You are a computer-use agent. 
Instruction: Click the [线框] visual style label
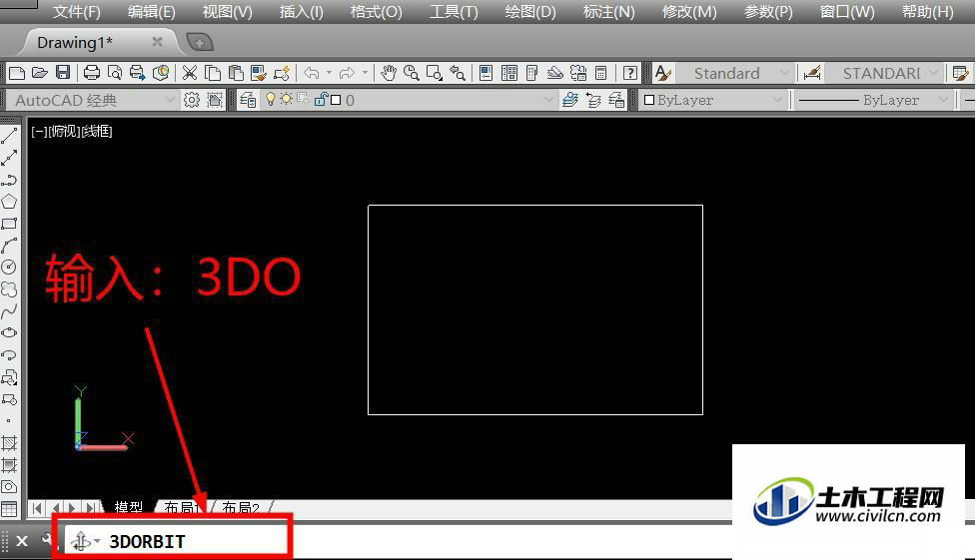97,131
